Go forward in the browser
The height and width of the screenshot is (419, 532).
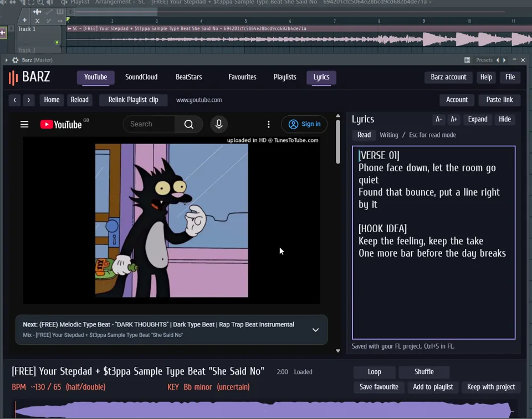pos(29,100)
